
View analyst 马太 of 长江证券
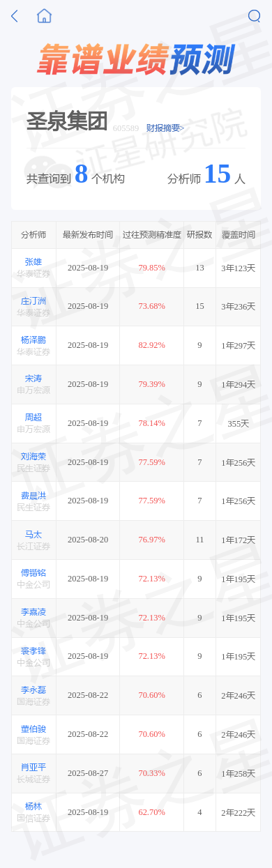(33, 535)
